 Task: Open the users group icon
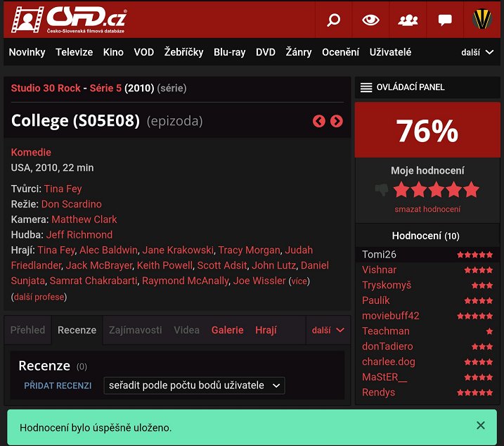pos(408,20)
